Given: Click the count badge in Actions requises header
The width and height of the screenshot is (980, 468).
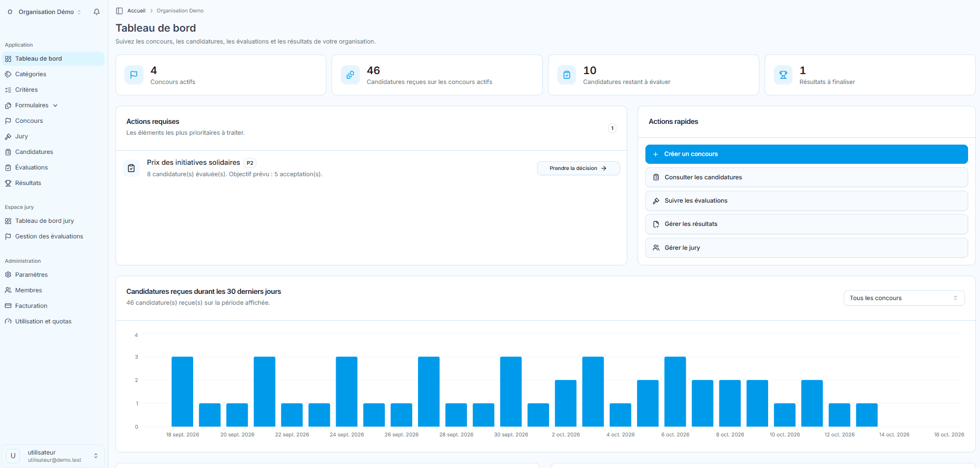Looking at the screenshot, I should pyautogui.click(x=612, y=128).
